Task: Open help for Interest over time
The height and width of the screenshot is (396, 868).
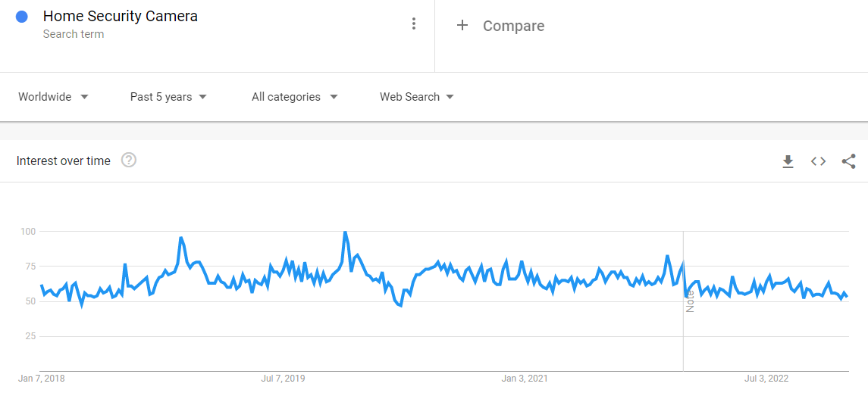Action: pos(129,161)
